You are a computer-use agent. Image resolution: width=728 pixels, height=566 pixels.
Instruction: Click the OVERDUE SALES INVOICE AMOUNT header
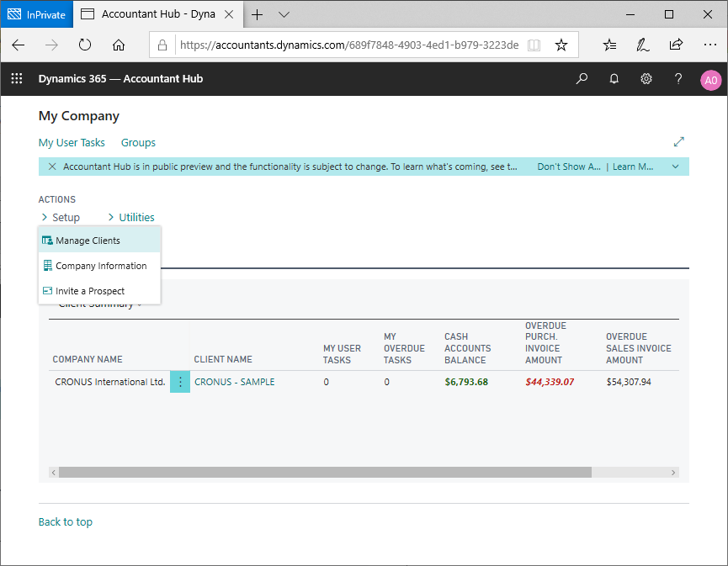click(x=639, y=348)
